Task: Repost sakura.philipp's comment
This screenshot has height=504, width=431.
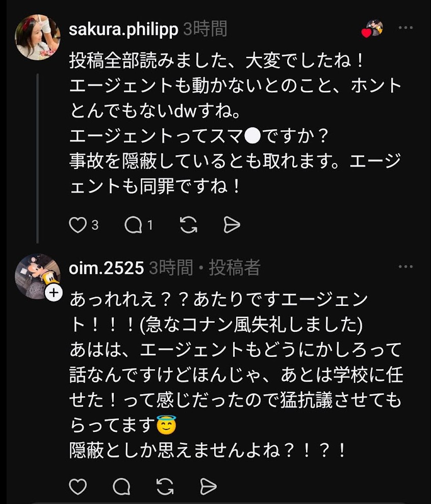Action: (189, 225)
